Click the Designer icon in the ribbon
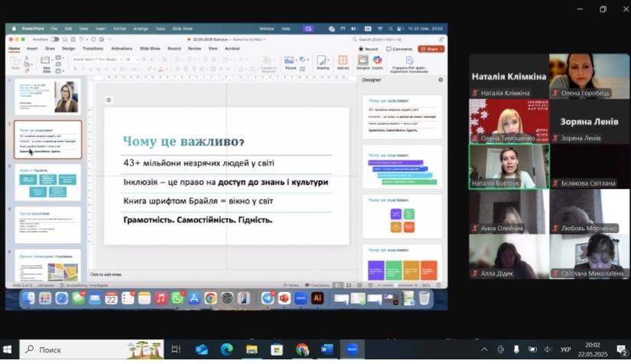631x364 pixels. [363, 61]
